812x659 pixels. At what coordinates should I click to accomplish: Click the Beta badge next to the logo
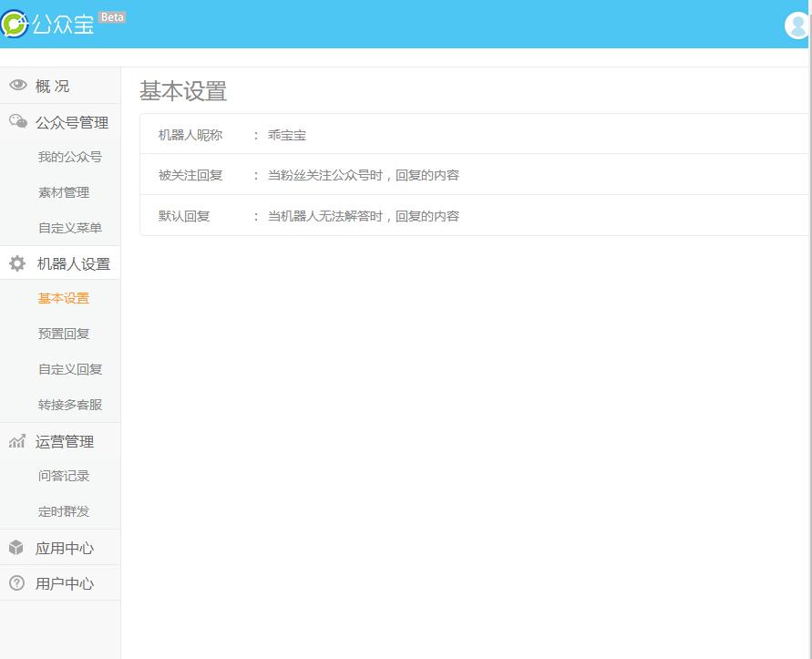pyautogui.click(x=111, y=15)
